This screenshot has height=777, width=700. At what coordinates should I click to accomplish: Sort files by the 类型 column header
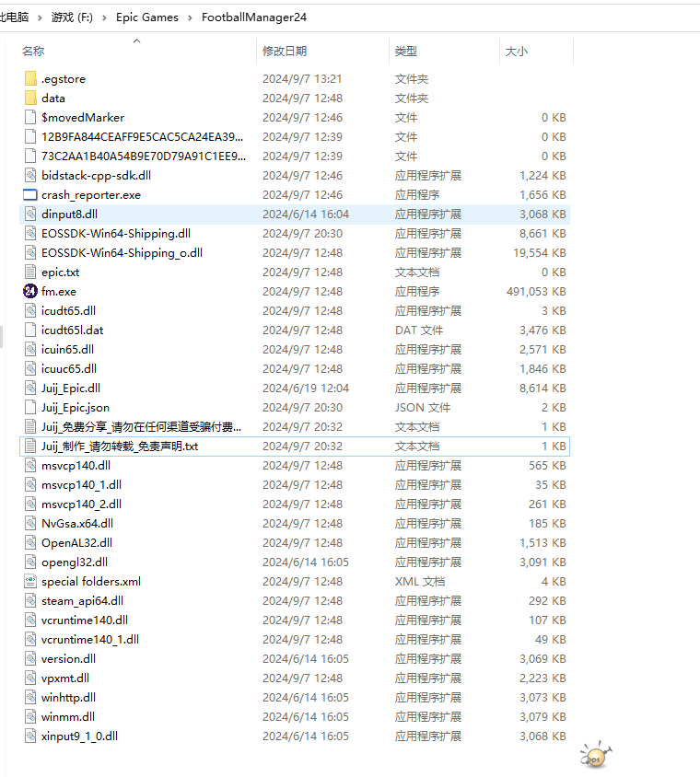click(406, 51)
